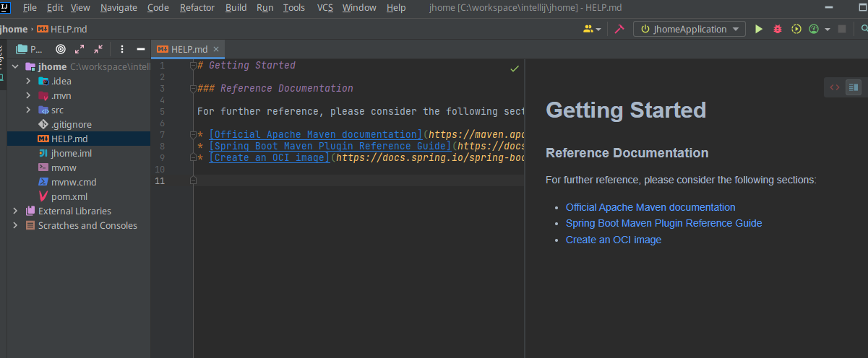Viewport: 868px width, 358px height.
Task: Switch to editor-only view code icon
Action: 835,87
